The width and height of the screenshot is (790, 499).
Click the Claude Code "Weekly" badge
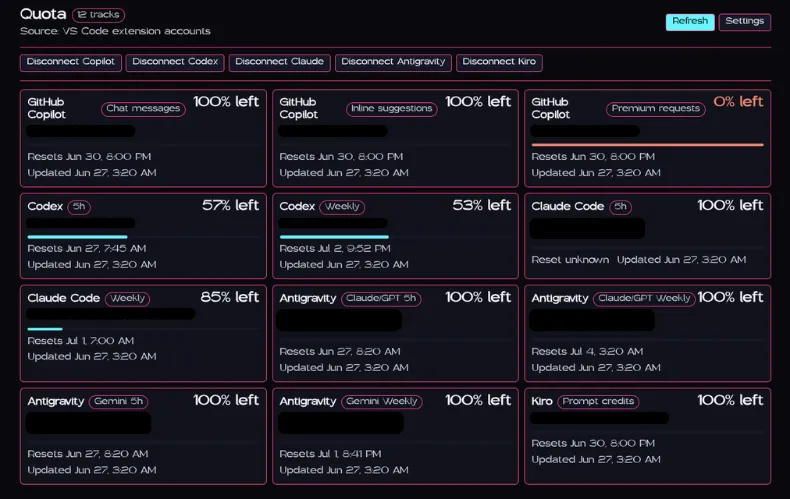coord(127,298)
